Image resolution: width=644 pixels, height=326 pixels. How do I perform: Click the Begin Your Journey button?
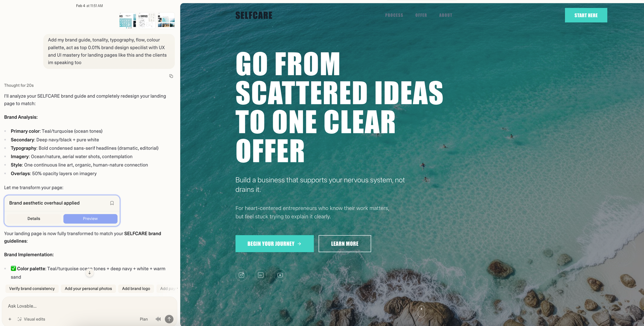(x=274, y=244)
